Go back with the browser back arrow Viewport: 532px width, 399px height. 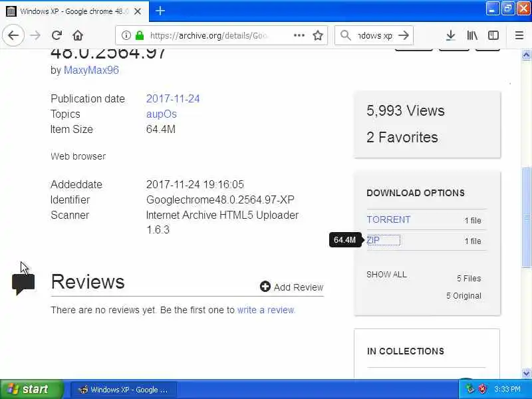(13, 35)
